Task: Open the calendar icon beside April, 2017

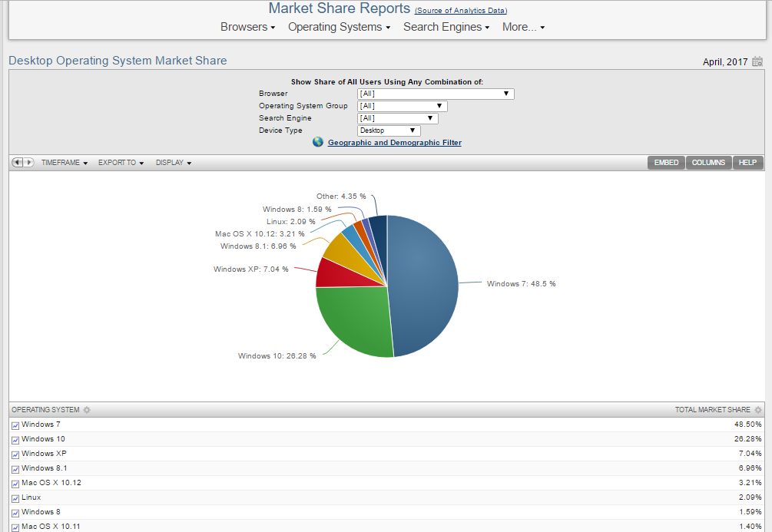Action: 757,61
